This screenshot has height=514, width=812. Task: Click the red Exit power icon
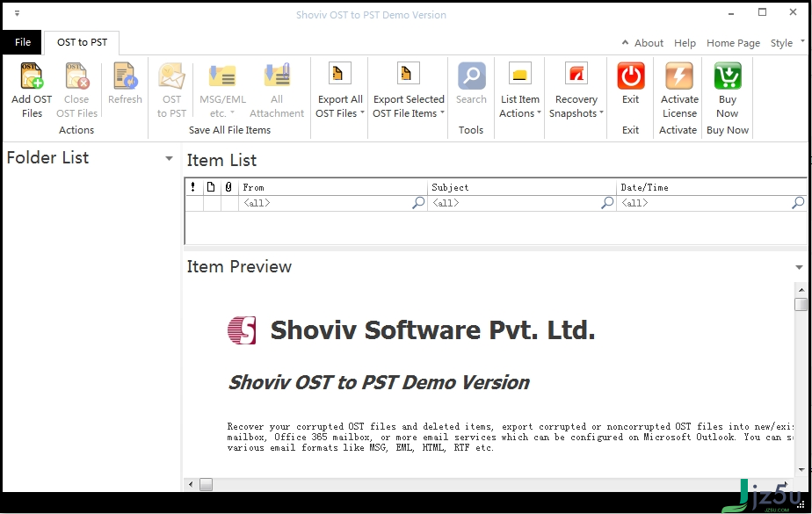631,76
